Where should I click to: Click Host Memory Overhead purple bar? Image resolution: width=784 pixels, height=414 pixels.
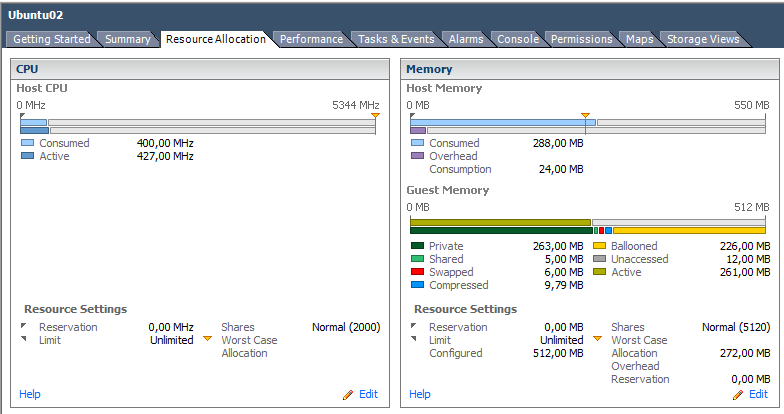[x=418, y=130]
